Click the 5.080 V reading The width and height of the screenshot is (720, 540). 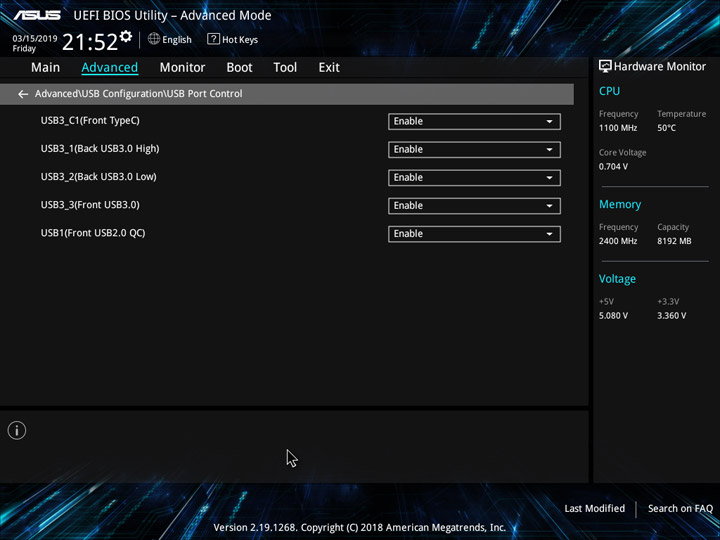point(613,316)
